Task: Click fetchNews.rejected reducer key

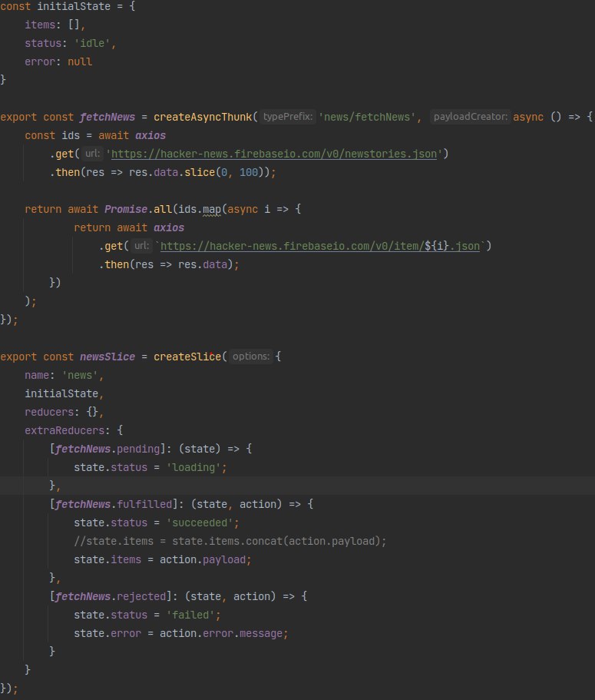Action: 111,597
